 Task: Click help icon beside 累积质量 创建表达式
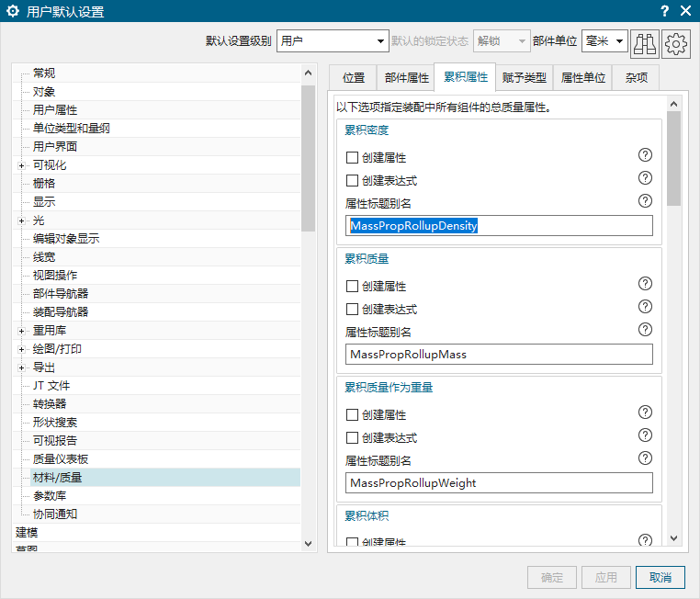(x=645, y=307)
